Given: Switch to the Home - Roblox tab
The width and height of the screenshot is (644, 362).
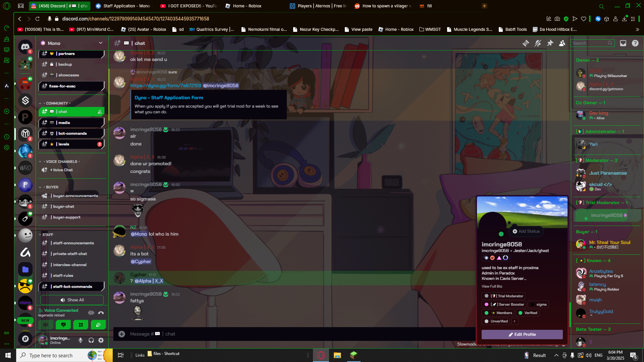Looking at the screenshot, I should tap(247, 6).
